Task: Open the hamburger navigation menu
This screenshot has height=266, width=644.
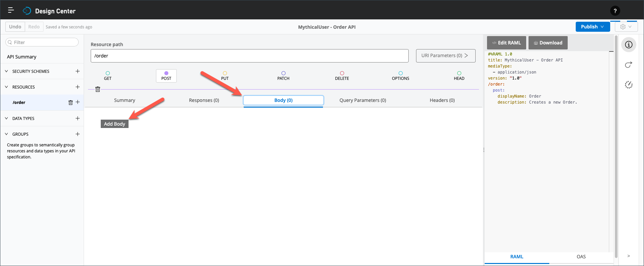Action: click(x=11, y=10)
